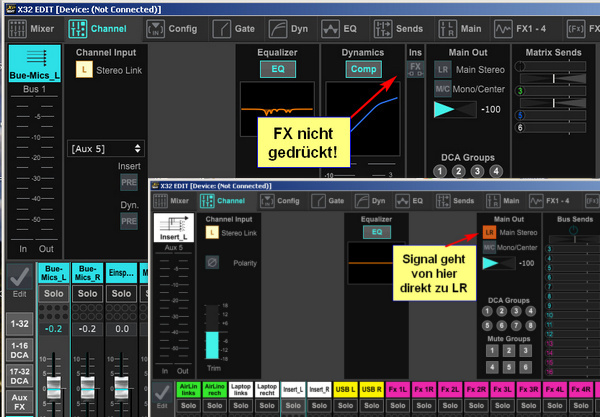Image resolution: width=600 pixels, height=417 pixels.
Task: Toggle orange LR Main Stereo in front window
Action: pos(489,232)
